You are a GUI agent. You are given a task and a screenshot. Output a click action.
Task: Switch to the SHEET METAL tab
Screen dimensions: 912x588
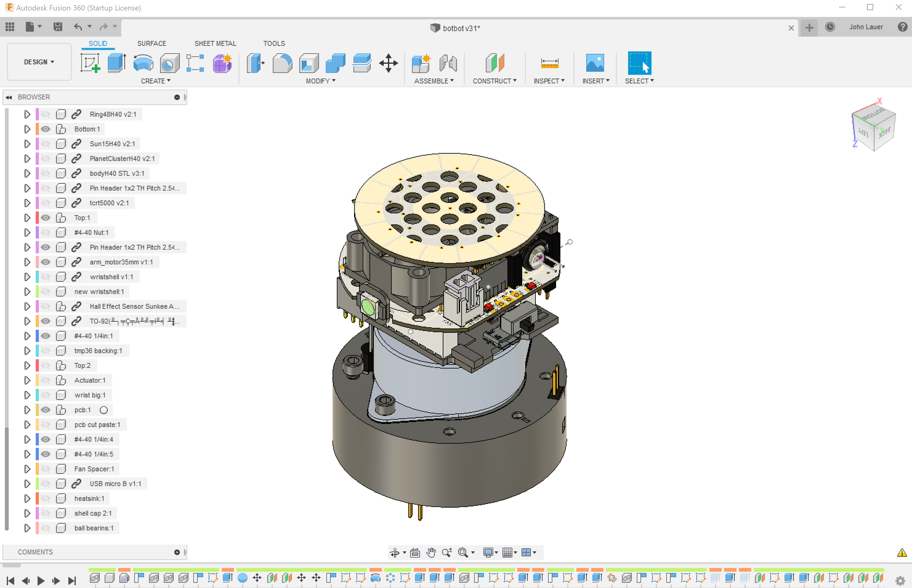(215, 43)
